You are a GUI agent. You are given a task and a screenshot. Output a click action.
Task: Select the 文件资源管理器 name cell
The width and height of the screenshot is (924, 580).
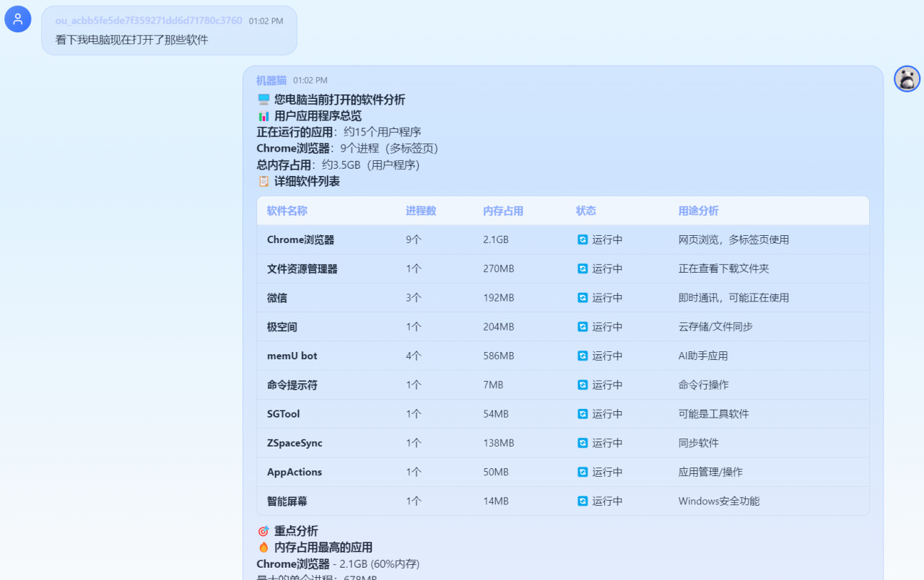coord(302,268)
